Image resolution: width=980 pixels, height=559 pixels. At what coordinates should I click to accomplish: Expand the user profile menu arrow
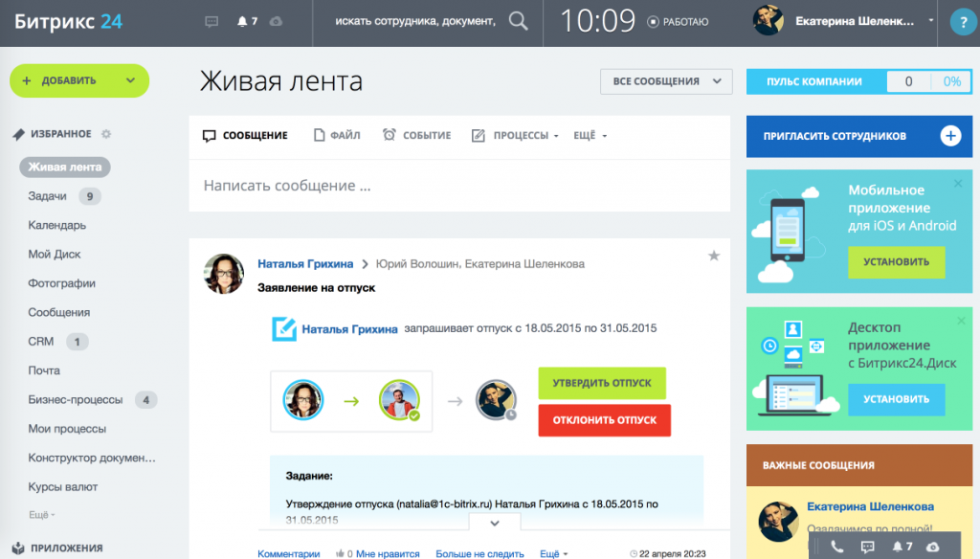930,21
